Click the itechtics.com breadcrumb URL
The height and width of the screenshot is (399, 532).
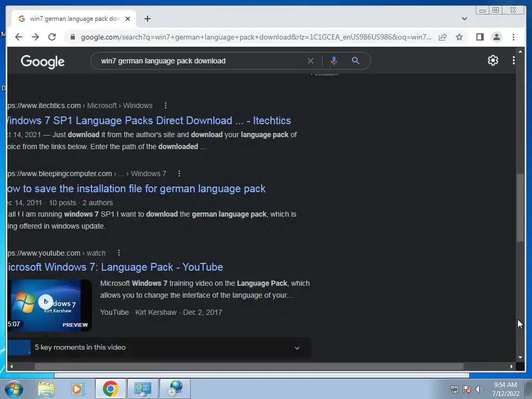(x=79, y=105)
